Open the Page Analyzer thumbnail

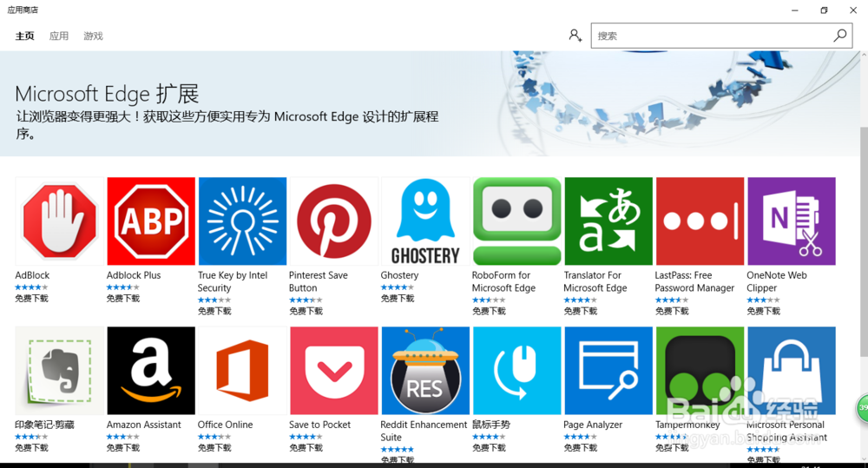[608, 371]
